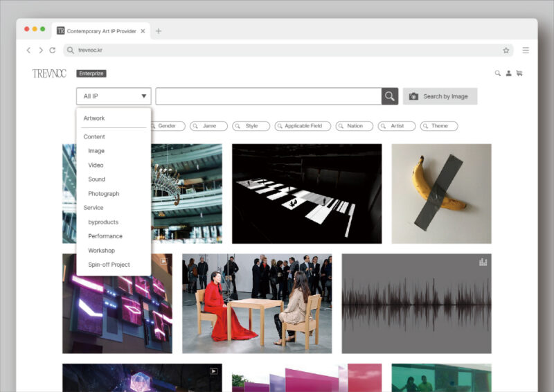Open the Applicable Field filter pill
Screen dimensions: 554x392
(x=303, y=126)
